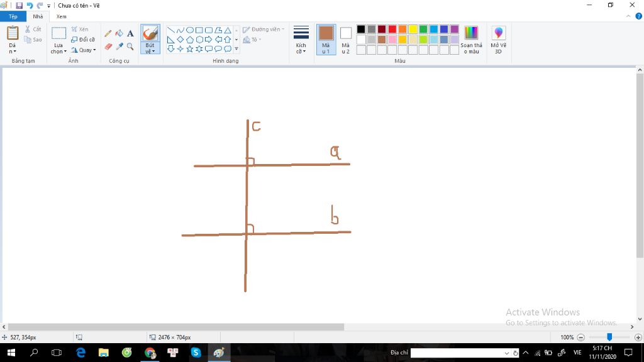The width and height of the screenshot is (644, 362).
Task: Select the Eraser tool
Action: pyautogui.click(x=108, y=47)
